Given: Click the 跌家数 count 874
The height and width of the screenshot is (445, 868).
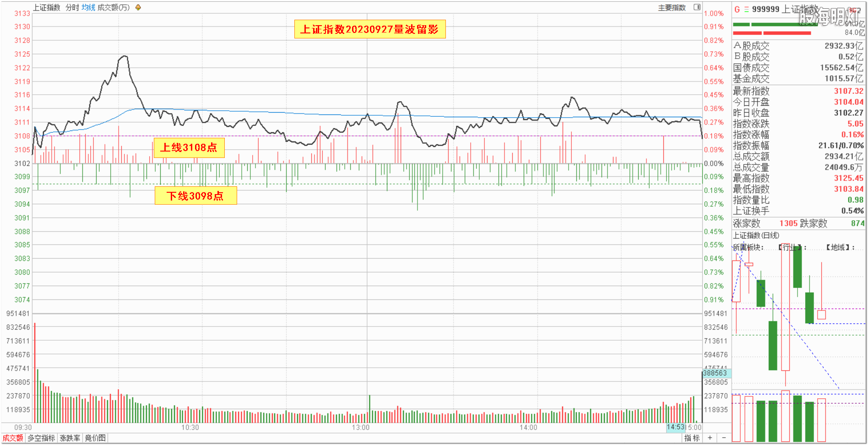Looking at the screenshot, I should click(857, 223).
